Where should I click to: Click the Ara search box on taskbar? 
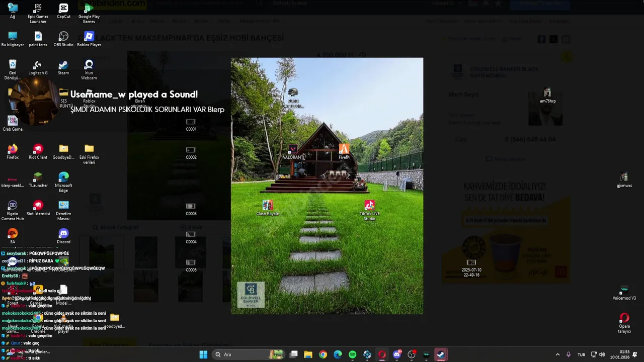pyautogui.click(x=248, y=354)
